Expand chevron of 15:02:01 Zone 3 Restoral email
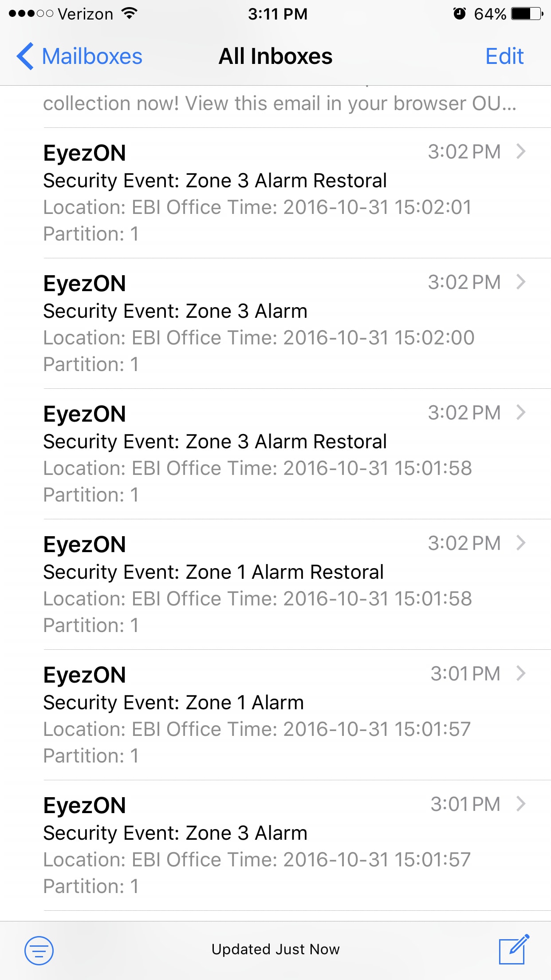The width and height of the screenshot is (551, 980). click(521, 151)
